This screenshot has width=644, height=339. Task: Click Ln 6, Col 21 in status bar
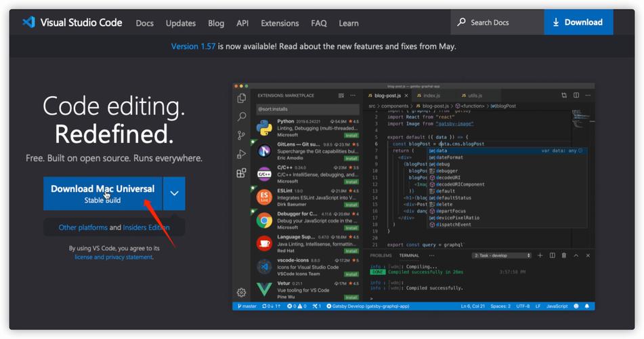(x=473, y=306)
